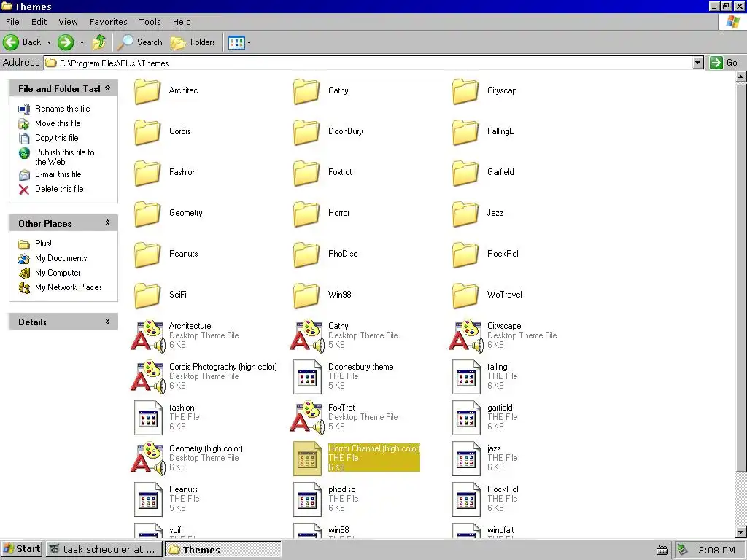Open My Computer from Other Places
Viewport: 747px width, 560px height.
[58, 273]
